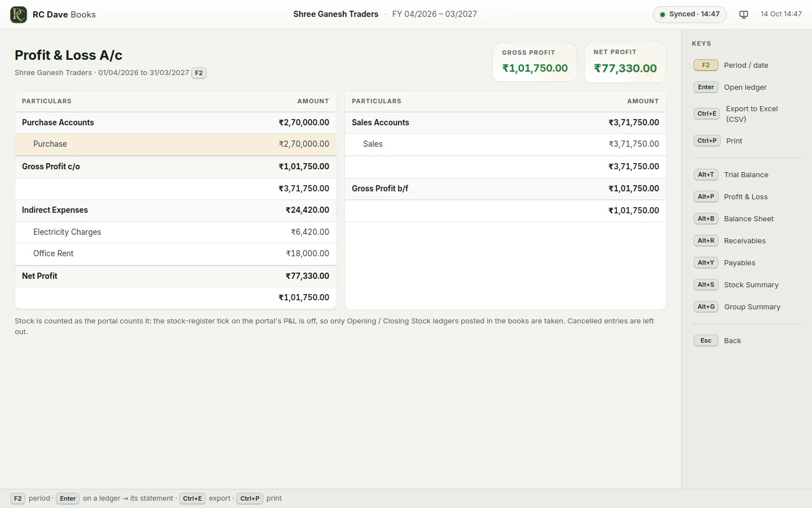The width and height of the screenshot is (812, 508).
Task: Click the monitor display icon in header
Action: coord(744,14)
